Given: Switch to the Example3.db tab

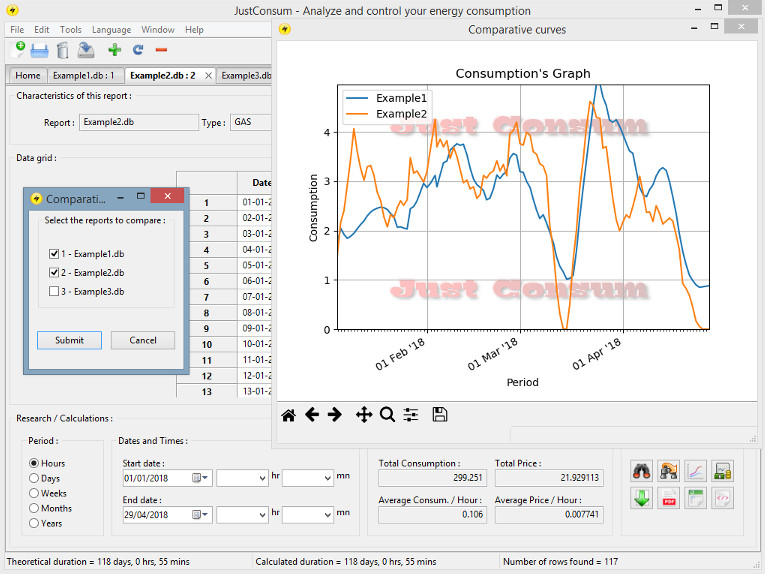Looking at the screenshot, I should point(244,76).
